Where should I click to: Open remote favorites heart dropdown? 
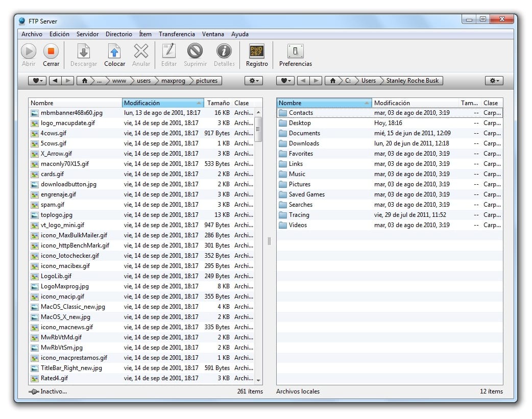click(37, 81)
